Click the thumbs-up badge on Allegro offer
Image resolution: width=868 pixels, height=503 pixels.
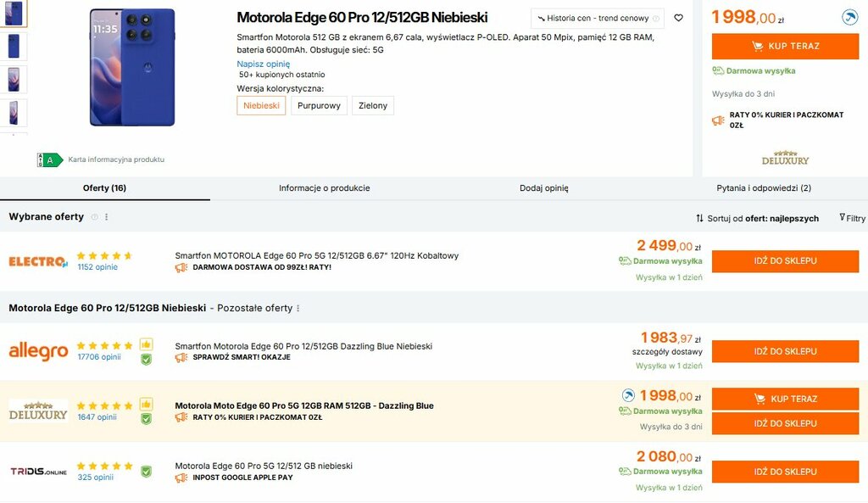click(146, 344)
